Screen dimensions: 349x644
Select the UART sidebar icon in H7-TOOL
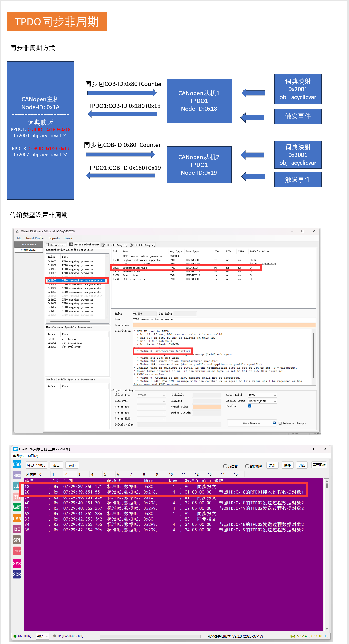17,507
